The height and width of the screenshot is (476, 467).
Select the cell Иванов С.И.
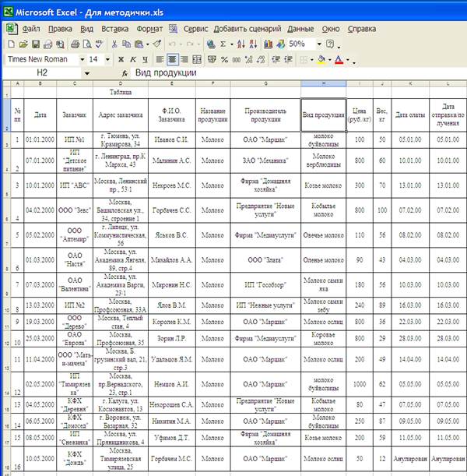tap(172, 140)
